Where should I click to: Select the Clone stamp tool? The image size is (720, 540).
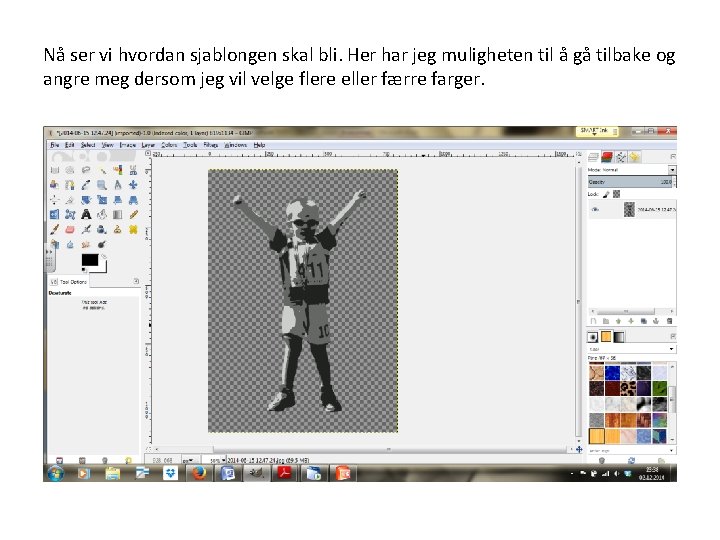point(118,229)
